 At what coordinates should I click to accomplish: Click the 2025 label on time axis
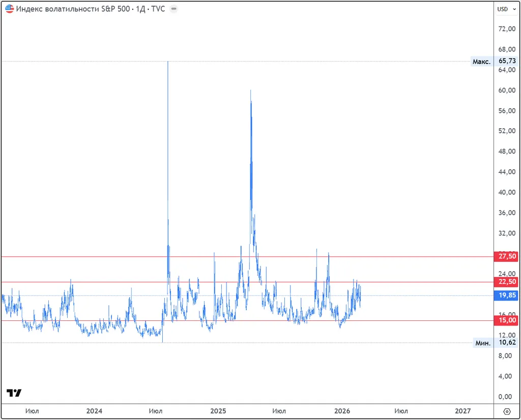point(218,411)
